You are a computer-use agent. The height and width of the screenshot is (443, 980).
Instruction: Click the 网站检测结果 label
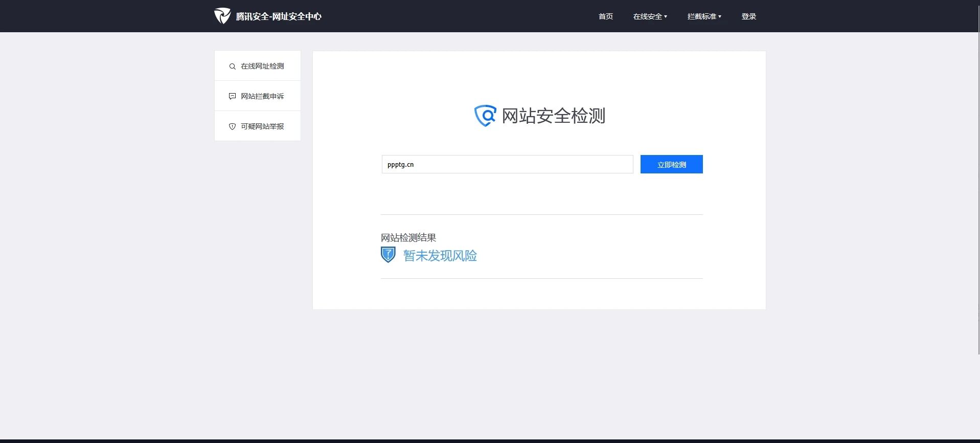(408, 237)
